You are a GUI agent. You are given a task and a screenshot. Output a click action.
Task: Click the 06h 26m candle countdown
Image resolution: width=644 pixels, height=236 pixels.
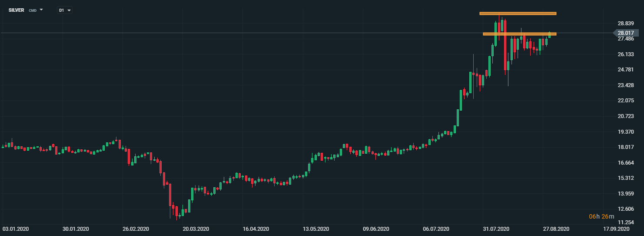601,216
